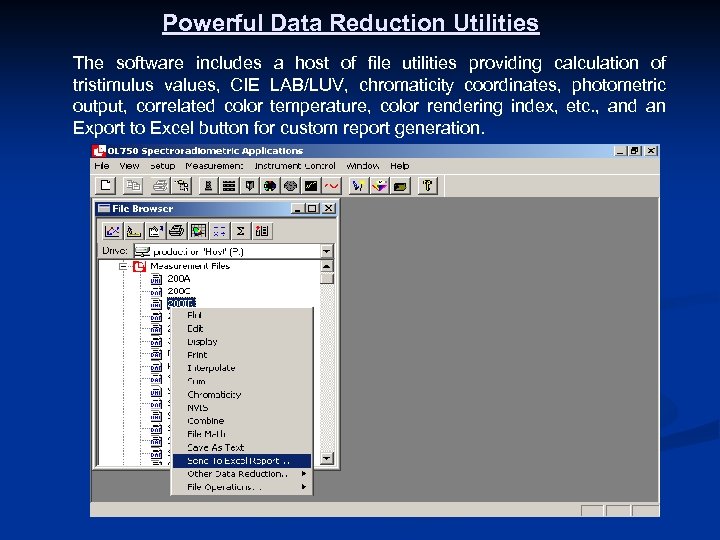Select the 200C measurement file
Image resolution: width=720 pixels, height=540 pixels.
click(179, 291)
